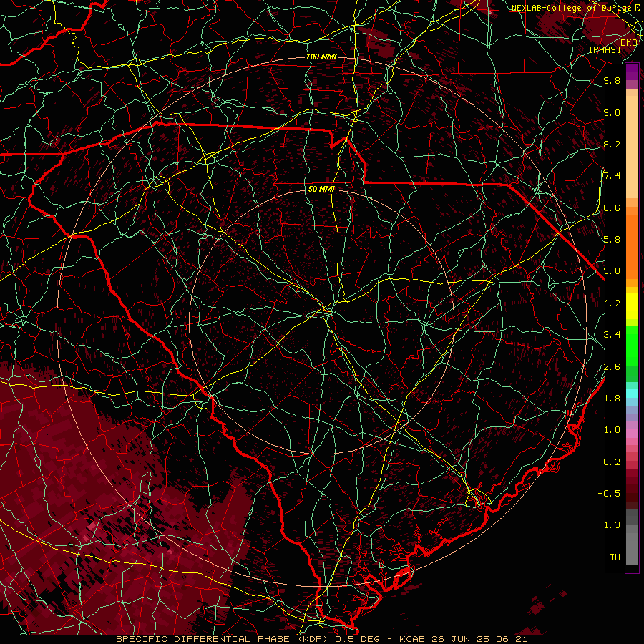
Task: Click the 50 NMI range ring label
Action: 321,189
